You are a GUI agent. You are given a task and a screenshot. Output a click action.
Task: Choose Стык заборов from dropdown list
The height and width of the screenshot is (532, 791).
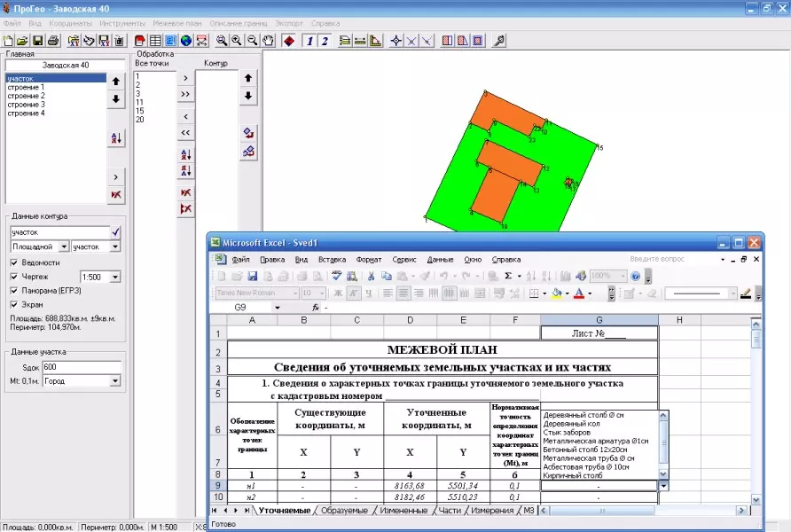567,432
